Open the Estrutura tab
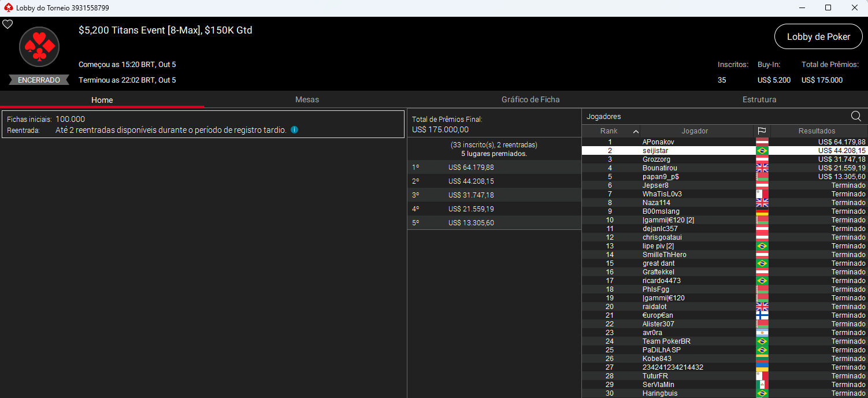The width and height of the screenshot is (868, 398). click(x=759, y=99)
